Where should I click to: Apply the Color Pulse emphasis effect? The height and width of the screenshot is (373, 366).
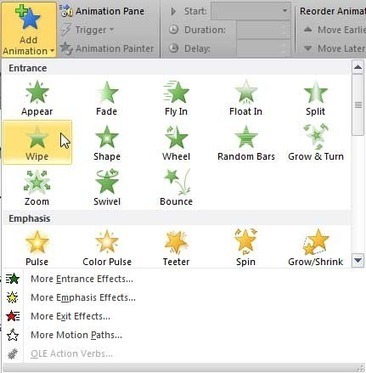107,248
